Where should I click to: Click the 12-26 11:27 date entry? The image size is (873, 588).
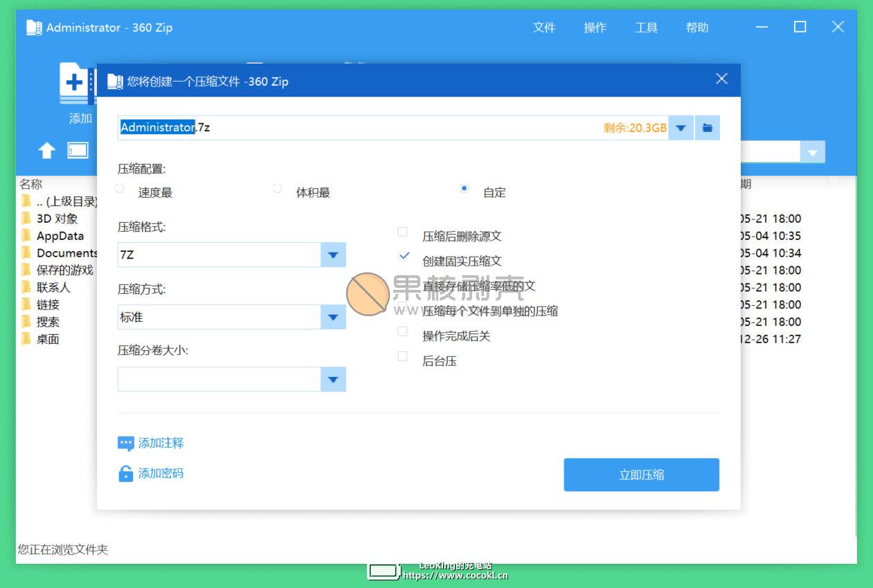tap(770, 339)
